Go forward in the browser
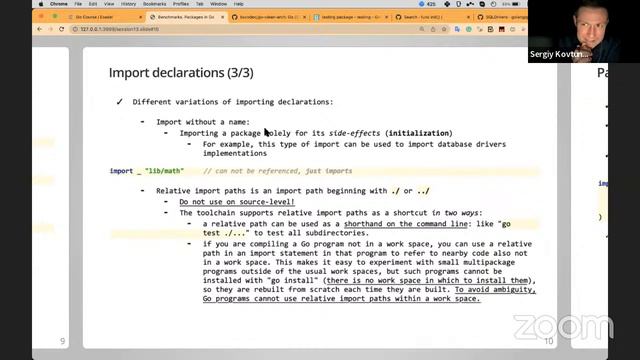The image size is (640, 360). point(51,29)
